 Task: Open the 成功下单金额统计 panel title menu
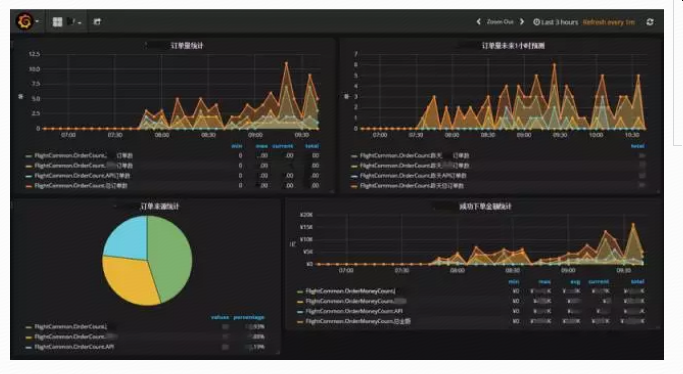pos(485,206)
